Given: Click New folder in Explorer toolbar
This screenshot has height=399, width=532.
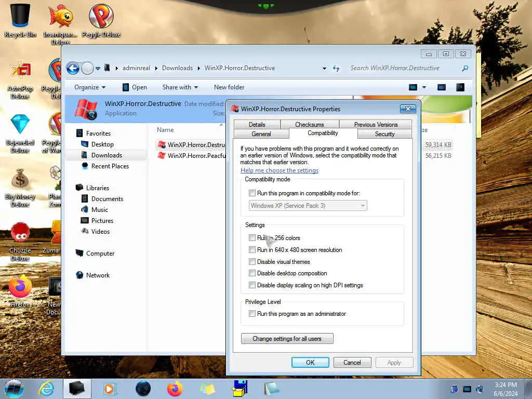Looking at the screenshot, I should 229,87.
